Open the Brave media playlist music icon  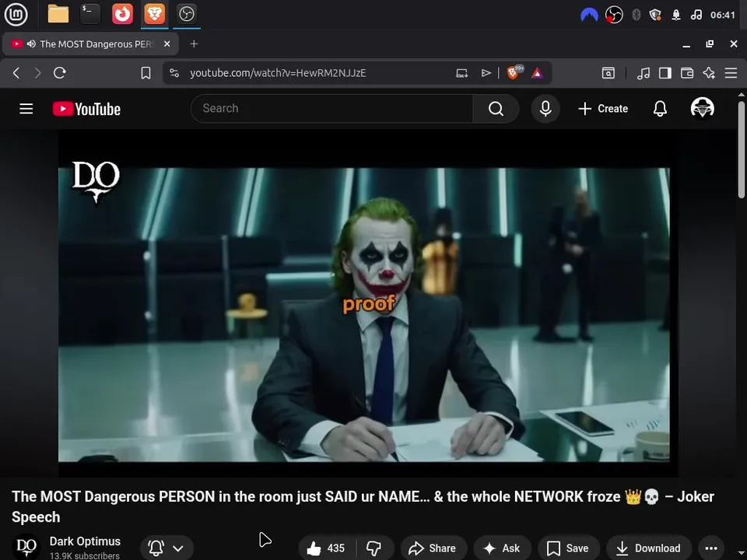(x=644, y=73)
